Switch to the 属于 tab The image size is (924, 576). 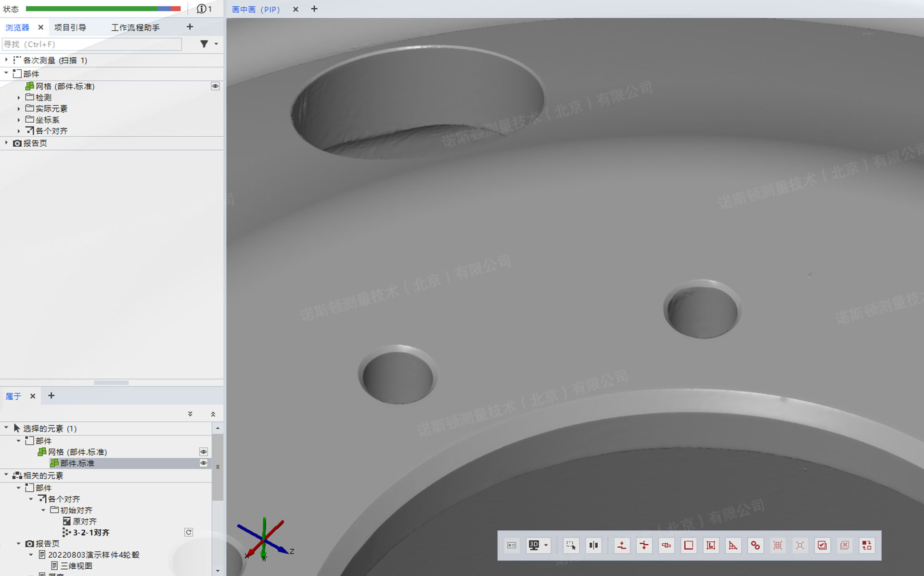13,396
